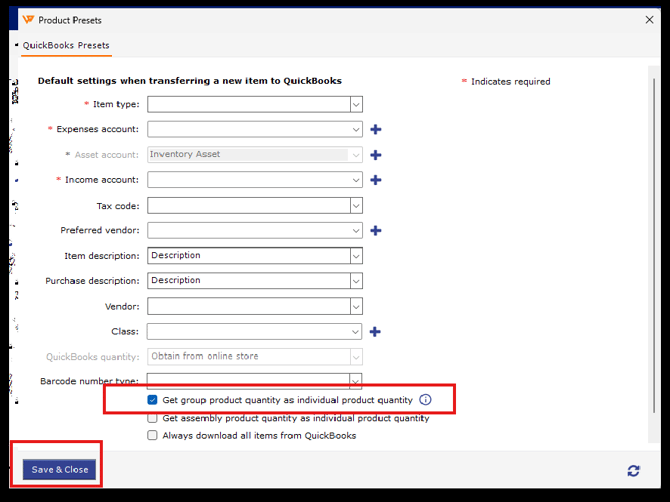Refresh presets with the reload icon
This screenshot has height=502, width=670.
pyautogui.click(x=633, y=471)
